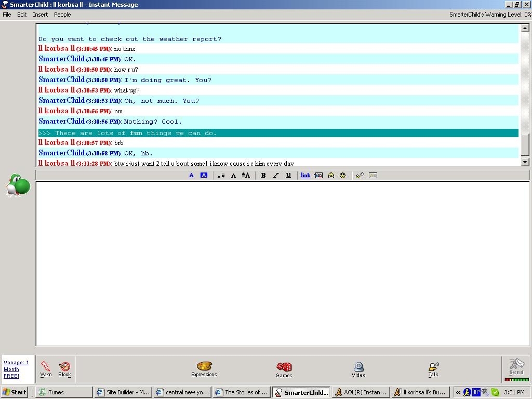Insert a picture into the message
This screenshot has height=399, width=532.
pos(318,176)
